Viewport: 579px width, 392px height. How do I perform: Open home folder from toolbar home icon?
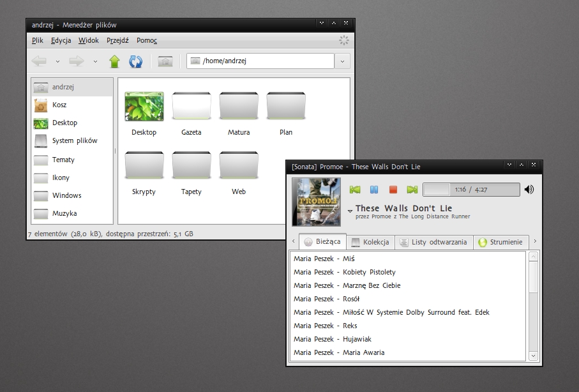[x=165, y=61]
